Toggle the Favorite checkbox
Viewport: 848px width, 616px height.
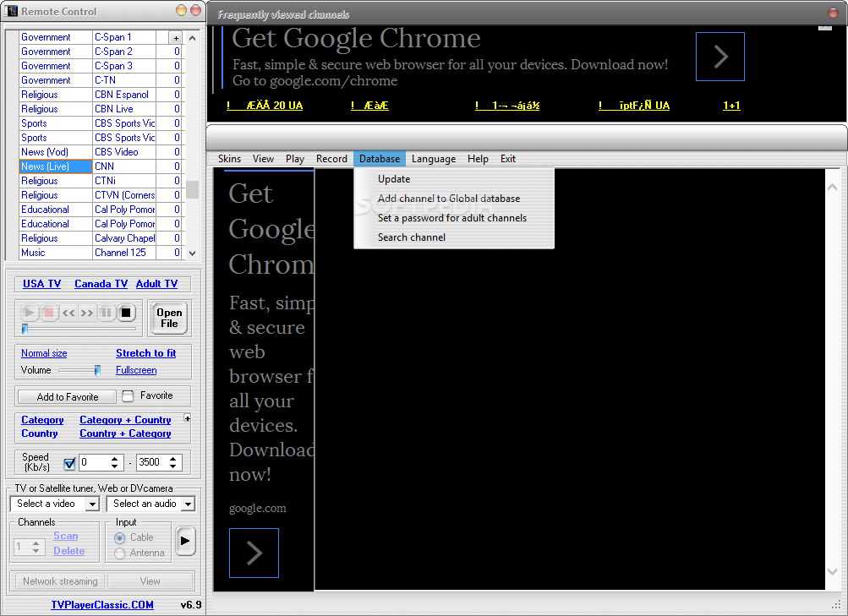pos(128,396)
